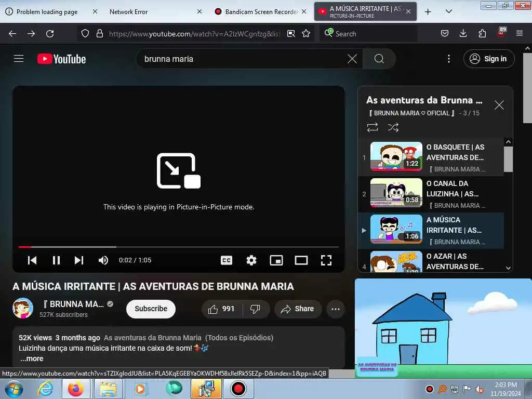This screenshot has height=399, width=532.
Task: Open the YouTube guide hamburger menu
Action: click(x=19, y=59)
